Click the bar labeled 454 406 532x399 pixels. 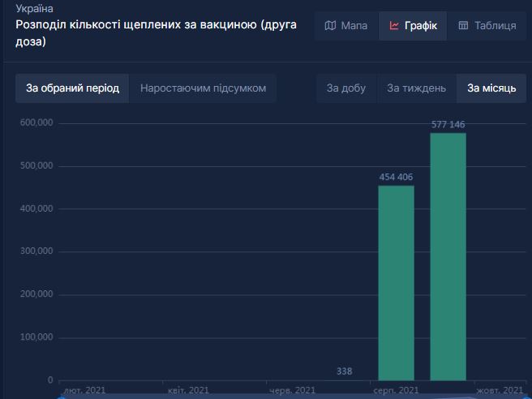(x=396, y=282)
